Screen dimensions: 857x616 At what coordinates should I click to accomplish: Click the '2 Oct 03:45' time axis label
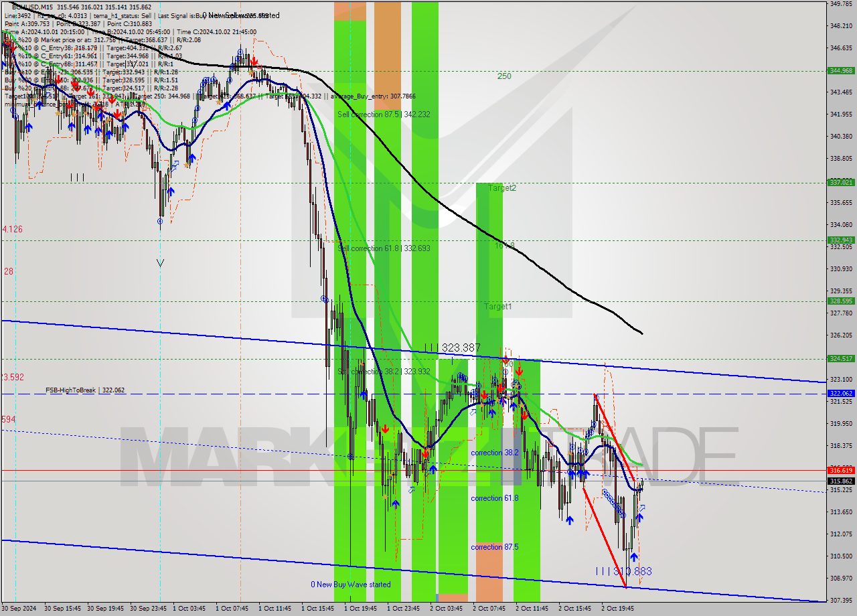point(446,609)
